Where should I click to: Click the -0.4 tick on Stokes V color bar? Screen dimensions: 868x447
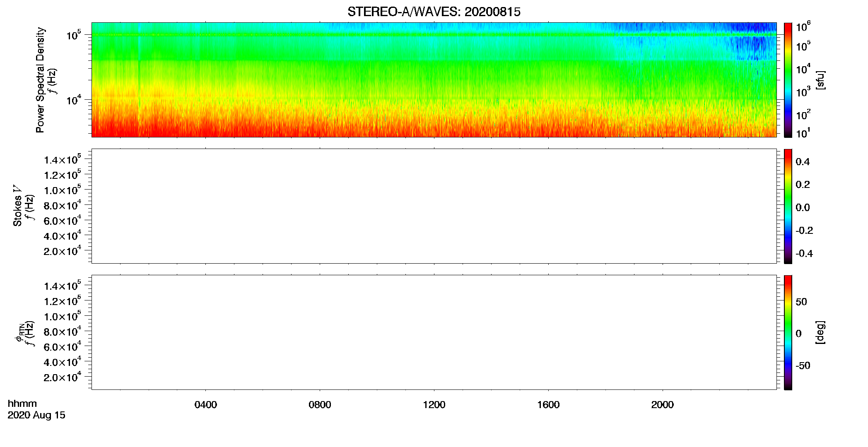point(804,253)
